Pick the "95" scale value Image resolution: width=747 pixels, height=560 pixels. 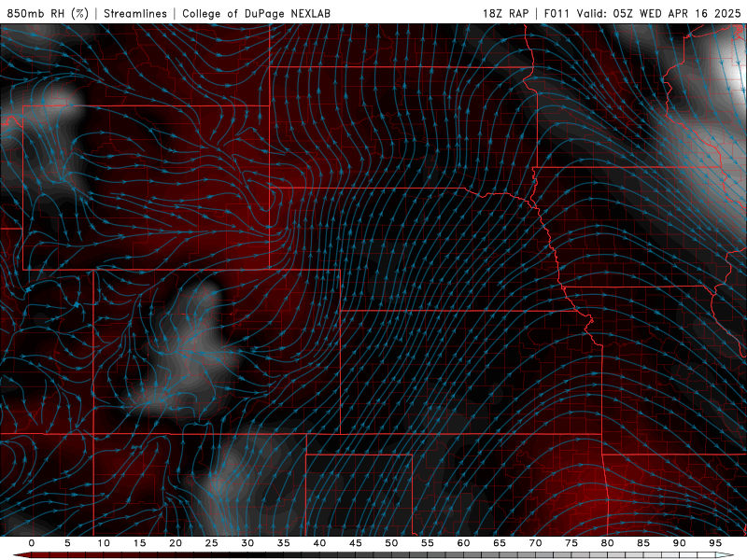[x=715, y=543]
